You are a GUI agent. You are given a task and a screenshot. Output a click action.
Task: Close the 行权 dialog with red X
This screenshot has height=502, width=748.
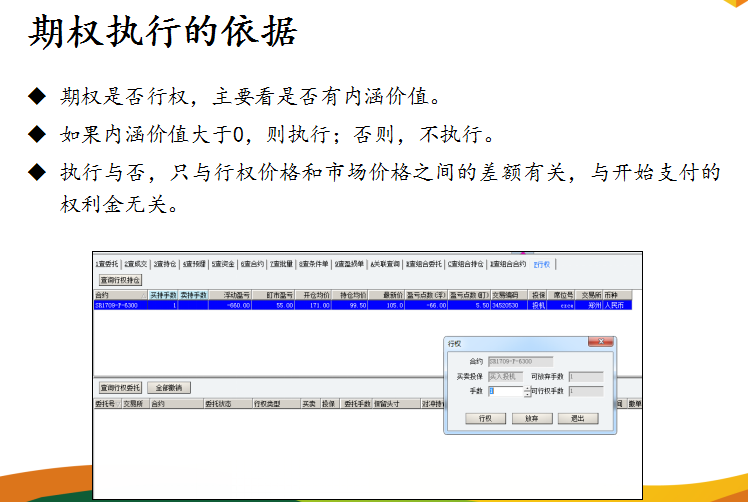(601, 342)
